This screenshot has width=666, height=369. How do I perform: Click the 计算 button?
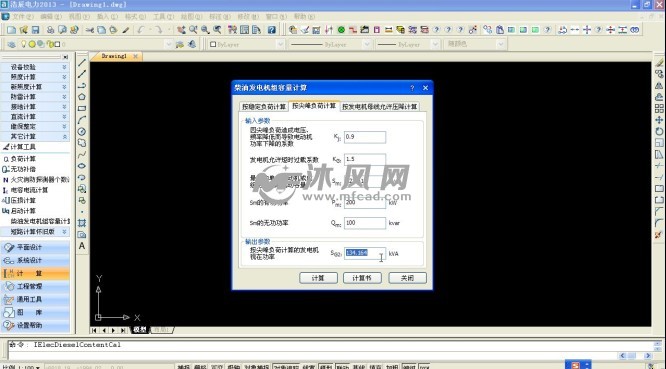click(x=318, y=278)
